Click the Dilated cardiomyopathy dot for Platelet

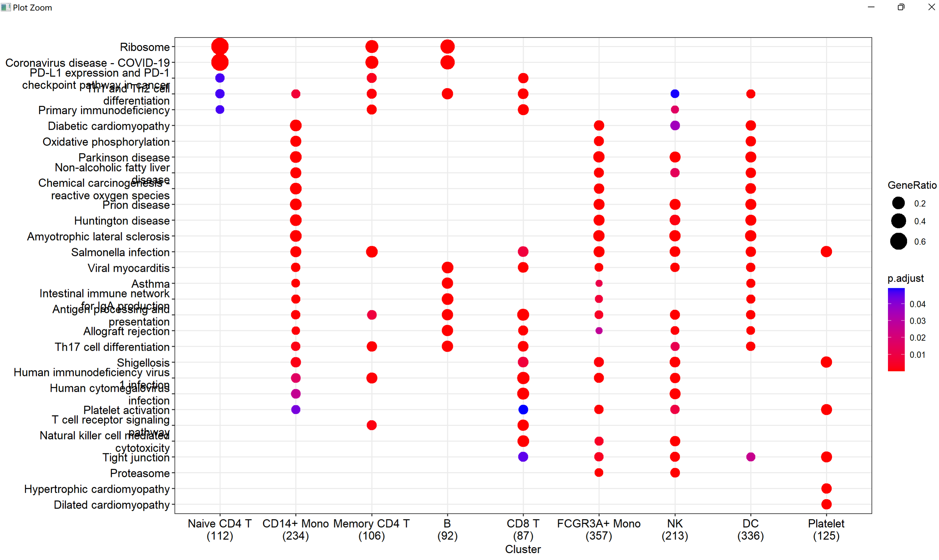click(x=826, y=504)
